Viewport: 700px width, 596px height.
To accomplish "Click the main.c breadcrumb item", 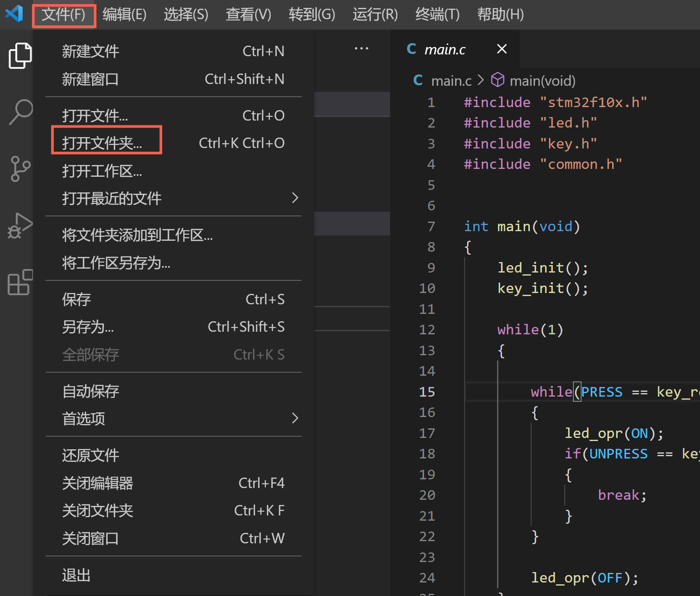I will 451,80.
